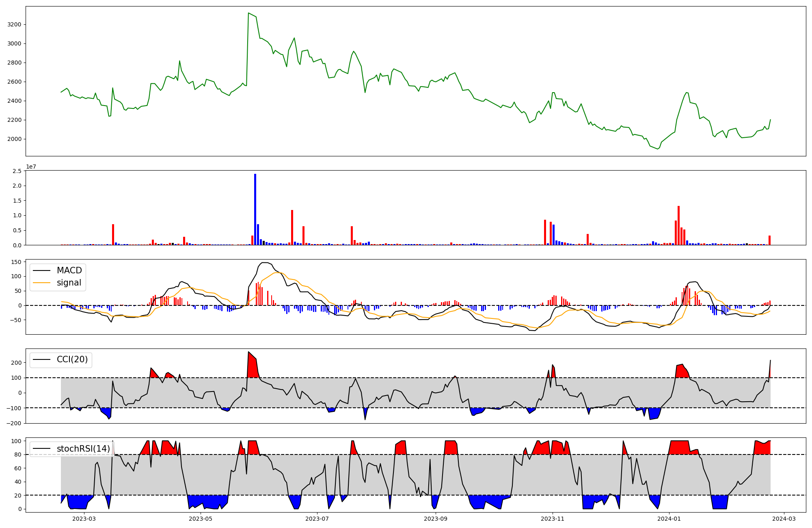Image resolution: width=812 pixels, height=528 pixels.
Task: Click the MACD legend label
Action: pyautogui.click(x=69, y=270)
